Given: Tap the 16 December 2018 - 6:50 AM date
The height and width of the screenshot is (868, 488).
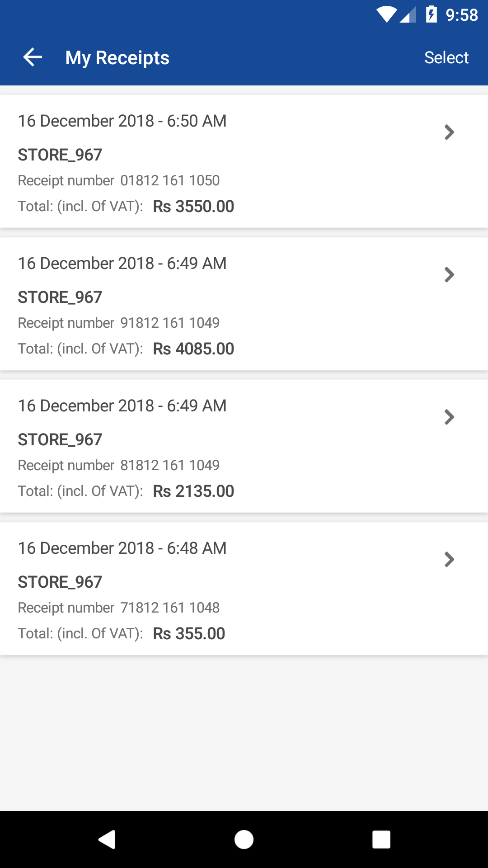Looking at the screenshot, I should coord(122,121).
